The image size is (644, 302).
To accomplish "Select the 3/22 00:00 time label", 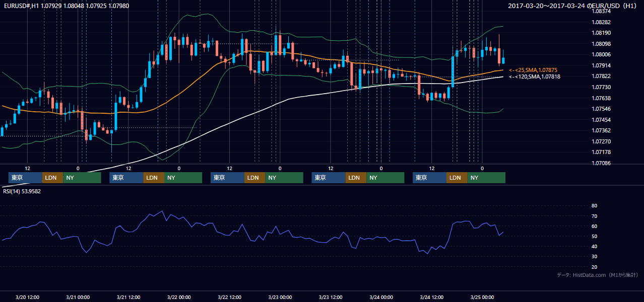I will pyautogui.click(x=179, y=297).
